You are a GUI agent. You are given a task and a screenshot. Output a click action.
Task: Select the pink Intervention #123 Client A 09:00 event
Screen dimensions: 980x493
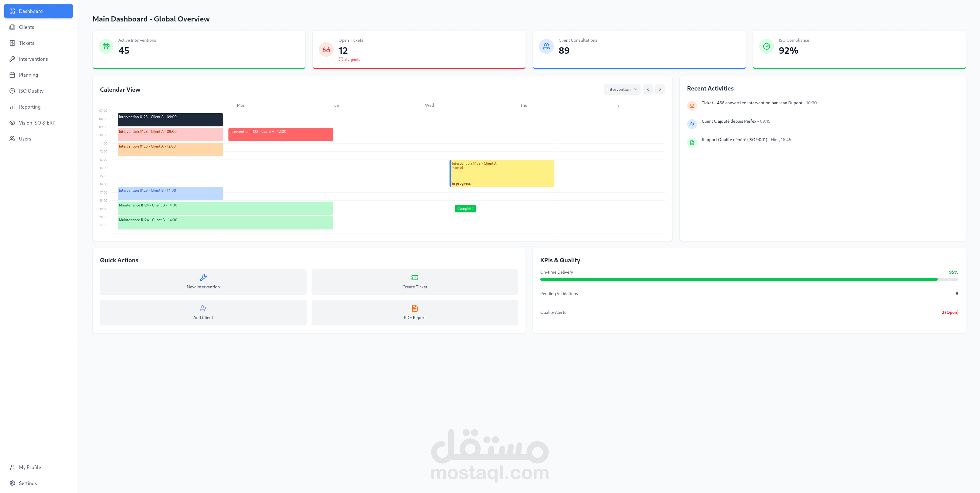click(170, 134)
